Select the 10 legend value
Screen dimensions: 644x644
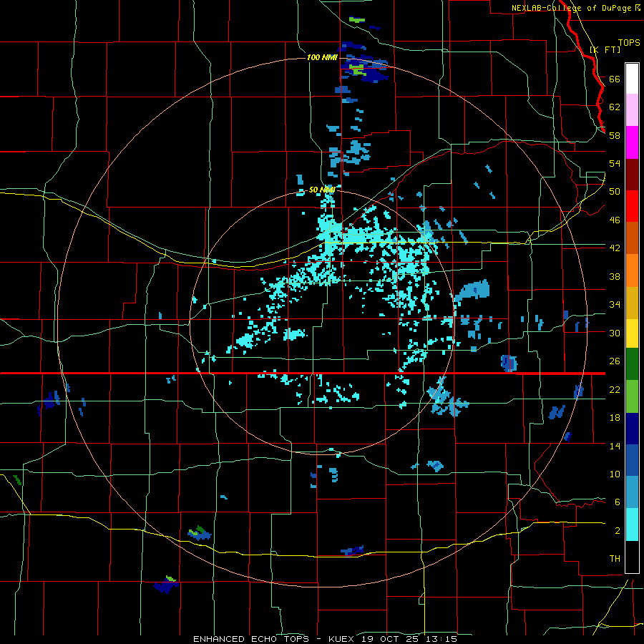click(x=615, y=474)
